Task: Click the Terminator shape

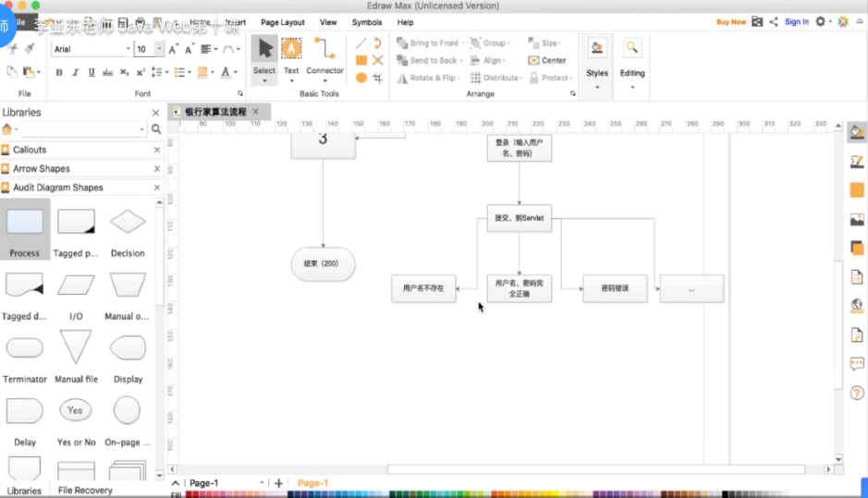Action: tap(25, 357)
